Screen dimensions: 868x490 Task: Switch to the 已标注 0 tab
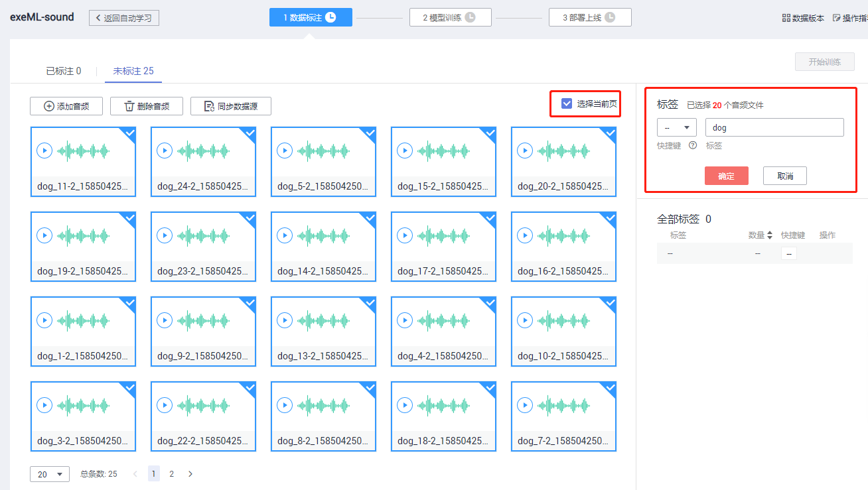[64, 71]
